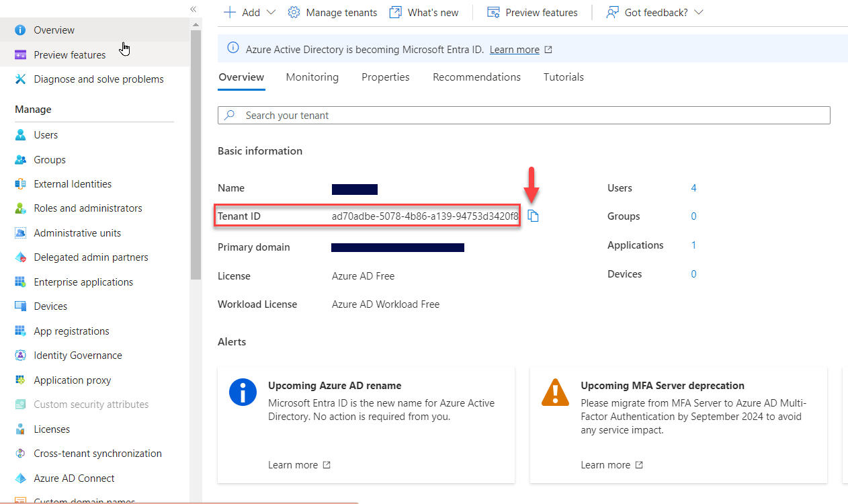Image resolution: width=848 pixels, height=504 pixels.
Task: Click the Delegated admin partners icon
Action: [x=20, y=257]
